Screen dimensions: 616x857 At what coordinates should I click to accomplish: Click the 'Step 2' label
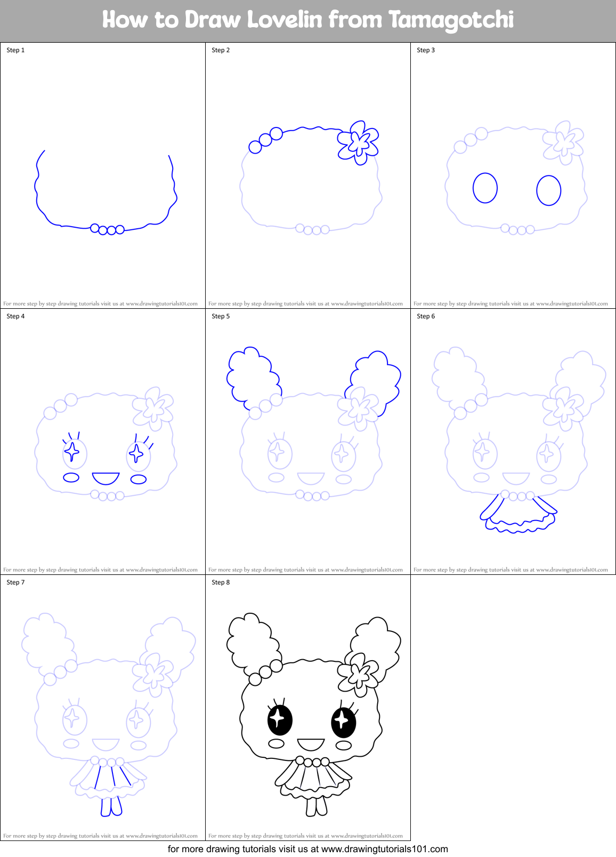tap(221, 50)
